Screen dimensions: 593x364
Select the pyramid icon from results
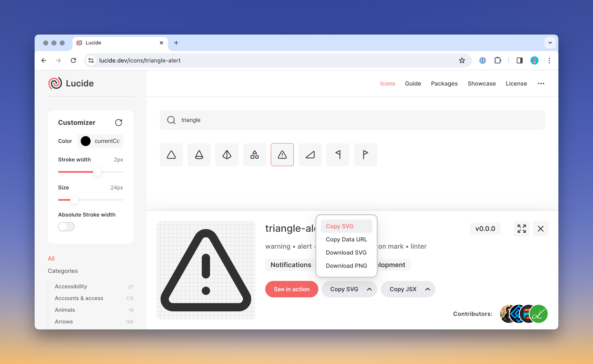coord(226,155)
